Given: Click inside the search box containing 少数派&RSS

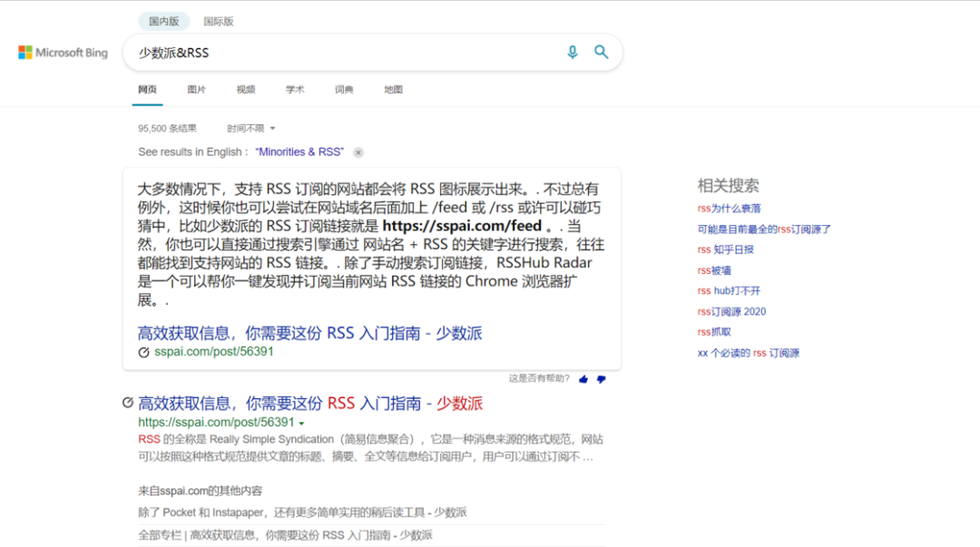Looking at the screenshot, I should 347,53.
